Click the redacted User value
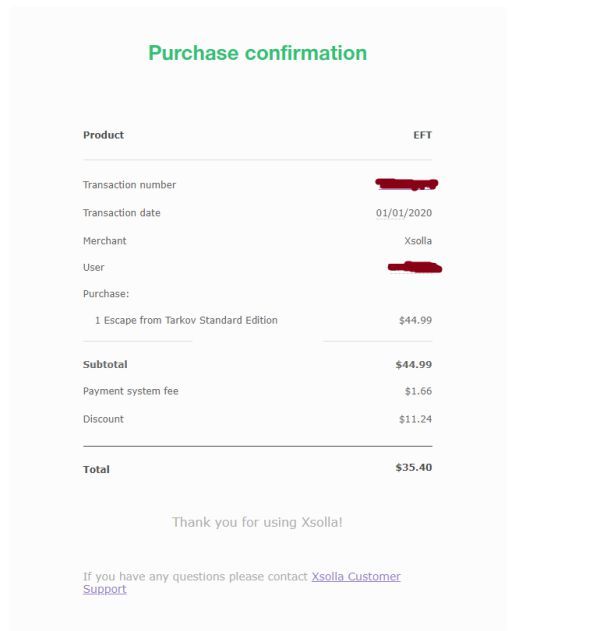The width and height of the screenshot is (600, 631). point(414,267)
